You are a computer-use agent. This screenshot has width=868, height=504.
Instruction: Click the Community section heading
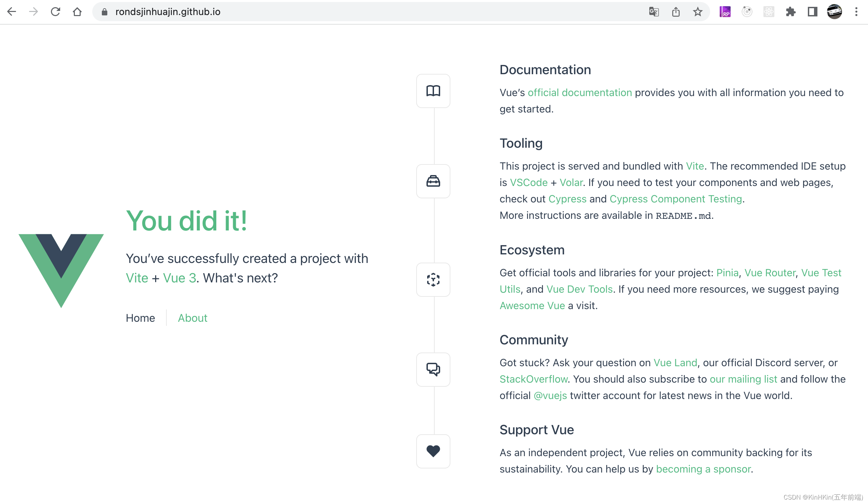click(534, 340)
